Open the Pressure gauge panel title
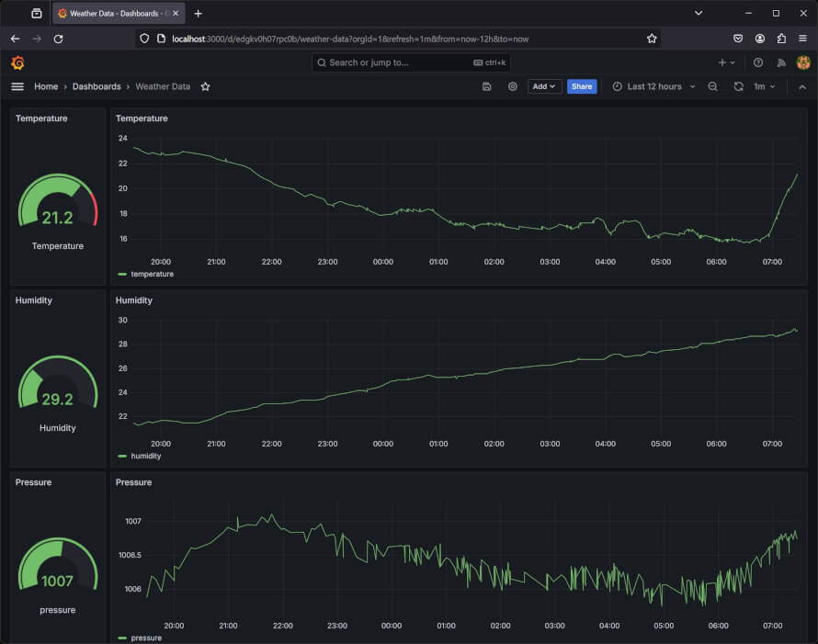The image size is (818, 644). click(33, 482)
